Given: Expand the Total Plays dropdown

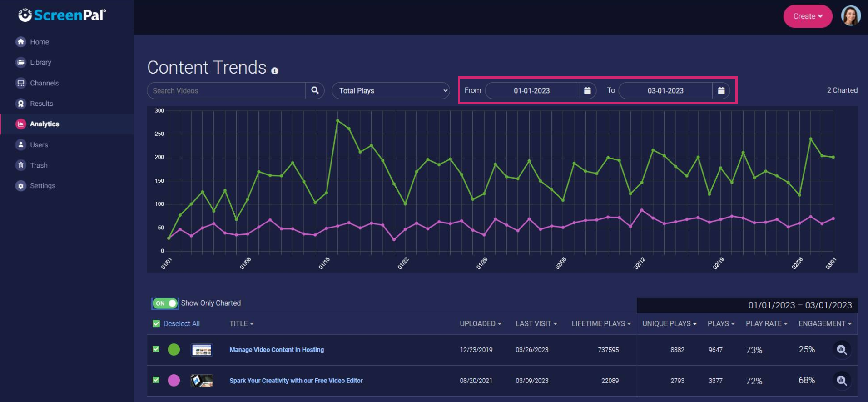Looking at the screenshot, I should pos(391,90).
